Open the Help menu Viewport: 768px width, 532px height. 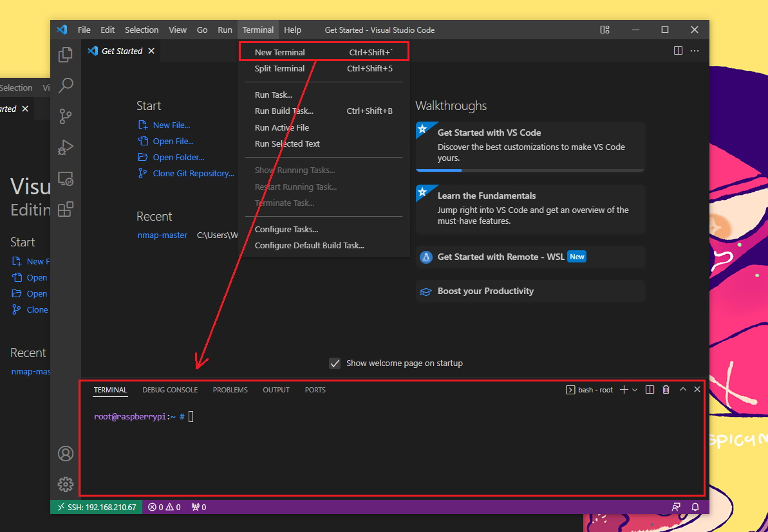click(292, 30)
